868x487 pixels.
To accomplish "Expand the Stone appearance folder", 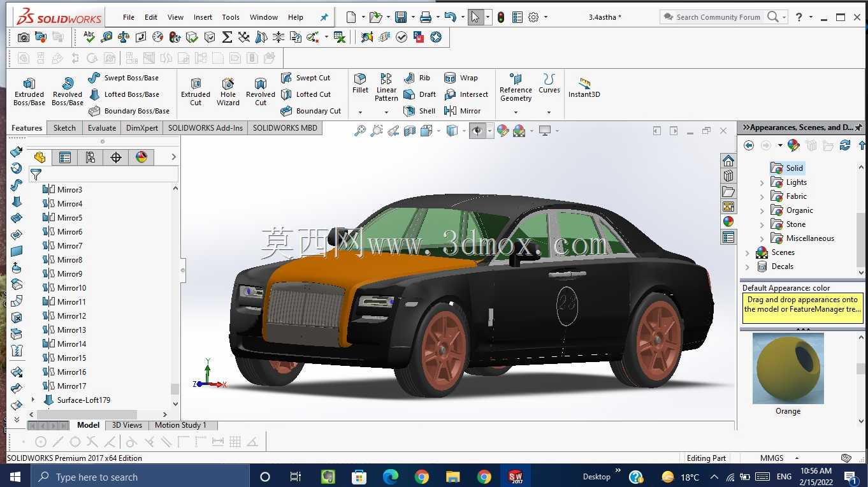I will tap(762, 225).
